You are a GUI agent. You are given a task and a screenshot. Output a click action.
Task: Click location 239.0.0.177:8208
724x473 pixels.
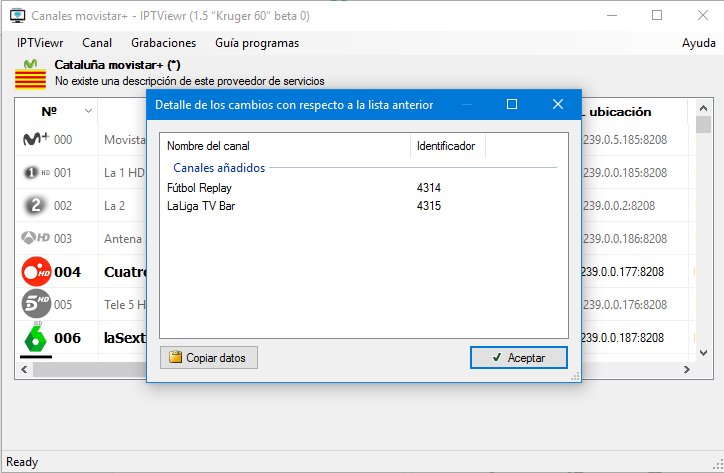click(623, 272)
